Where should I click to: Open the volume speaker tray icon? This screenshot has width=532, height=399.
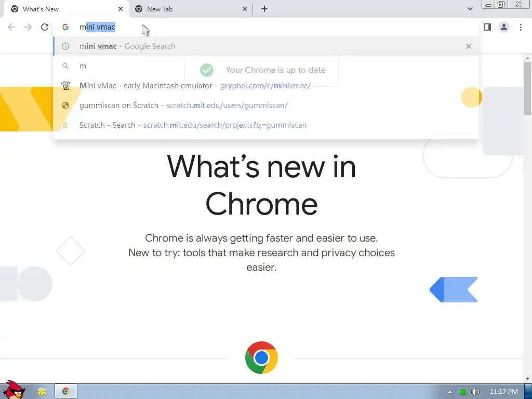coord(475,392)
